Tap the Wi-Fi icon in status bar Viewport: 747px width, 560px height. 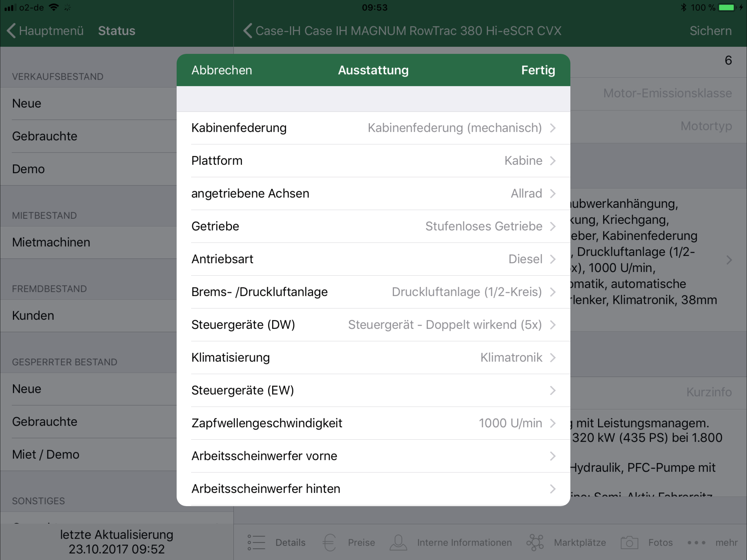(x=54, y=7)
